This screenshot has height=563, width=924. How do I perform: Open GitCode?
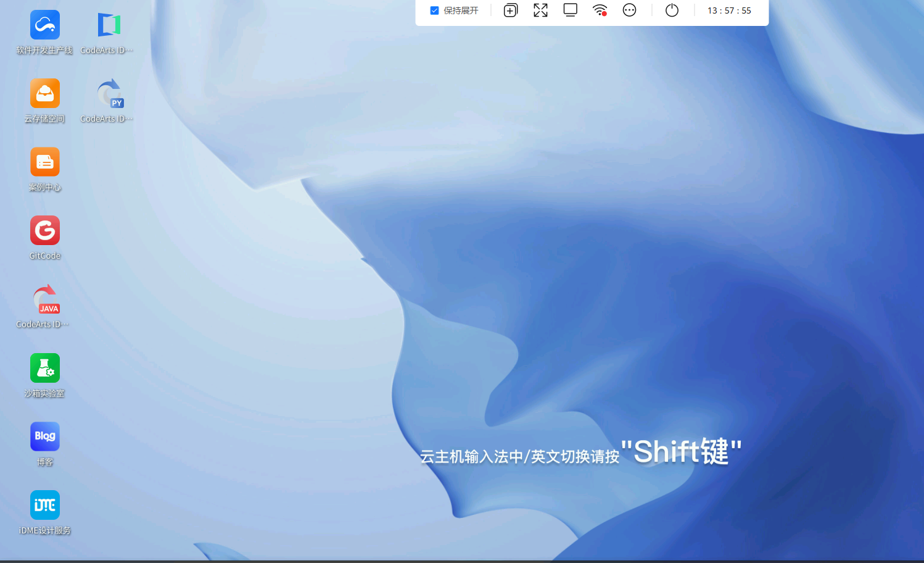45,230
